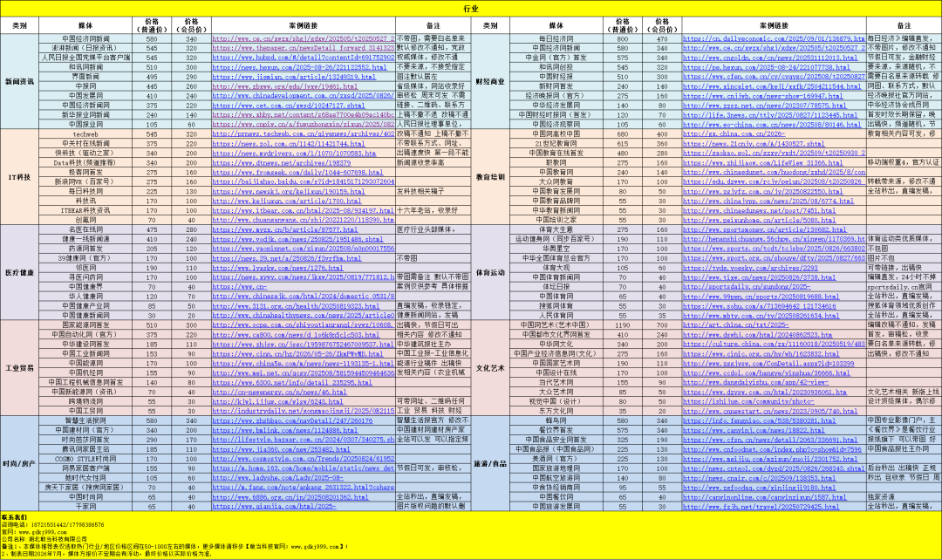Viewport: 942px width, 560px height.
Task: Open the news.39.net case link
Action: tap(287, 258)
